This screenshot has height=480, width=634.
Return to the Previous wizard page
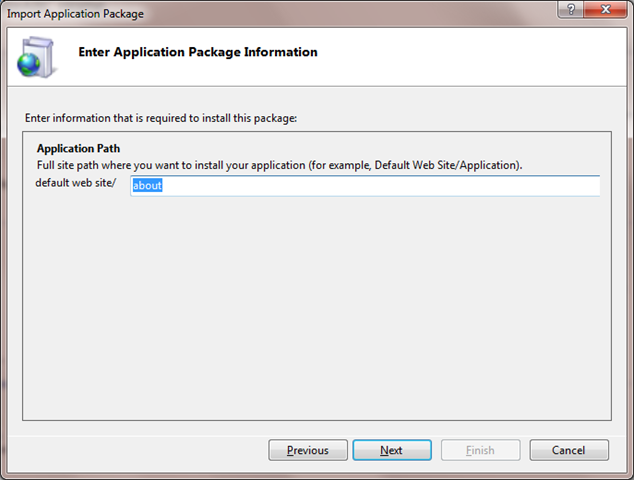pos(308,450)
